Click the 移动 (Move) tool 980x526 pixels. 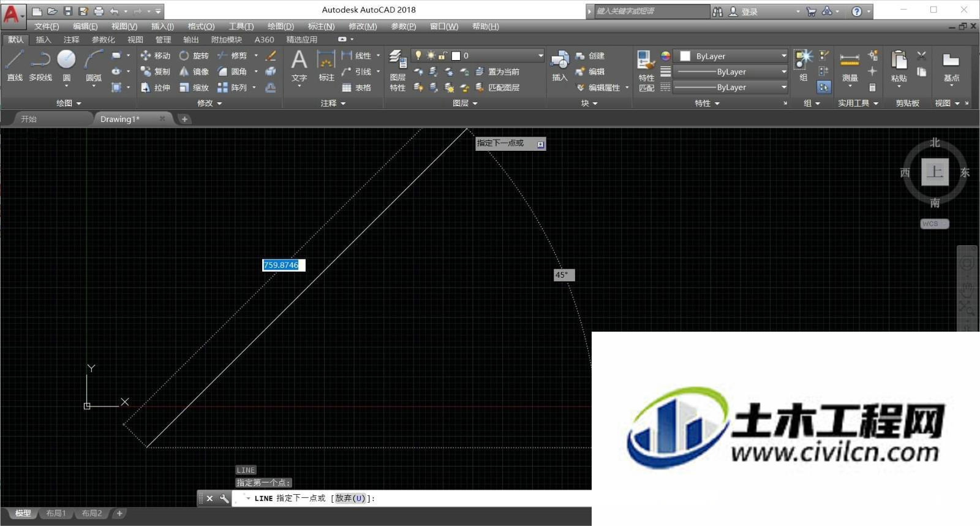pyautogui.click(x=156, y=56)
